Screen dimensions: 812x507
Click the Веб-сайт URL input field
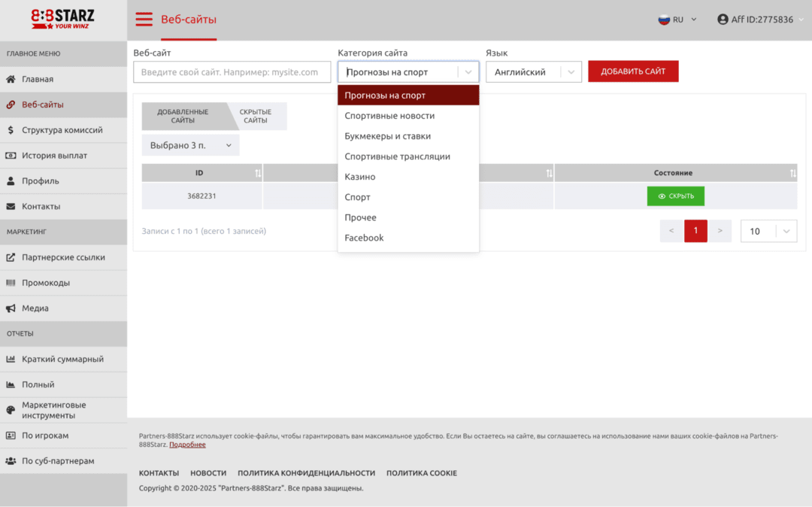tap(232, 72)
